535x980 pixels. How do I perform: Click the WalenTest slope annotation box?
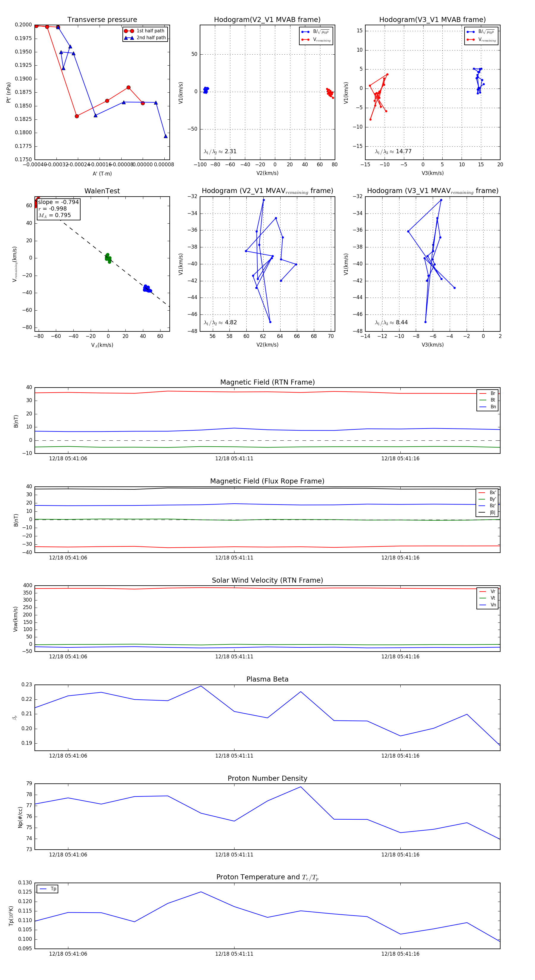pyautogui.click(x=58, y=208)
